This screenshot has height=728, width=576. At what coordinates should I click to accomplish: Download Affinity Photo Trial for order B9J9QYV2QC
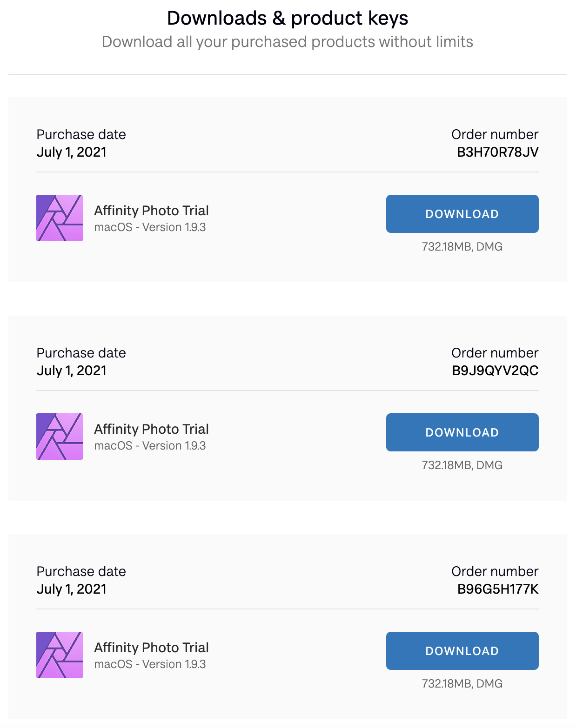tap(462, 432)
